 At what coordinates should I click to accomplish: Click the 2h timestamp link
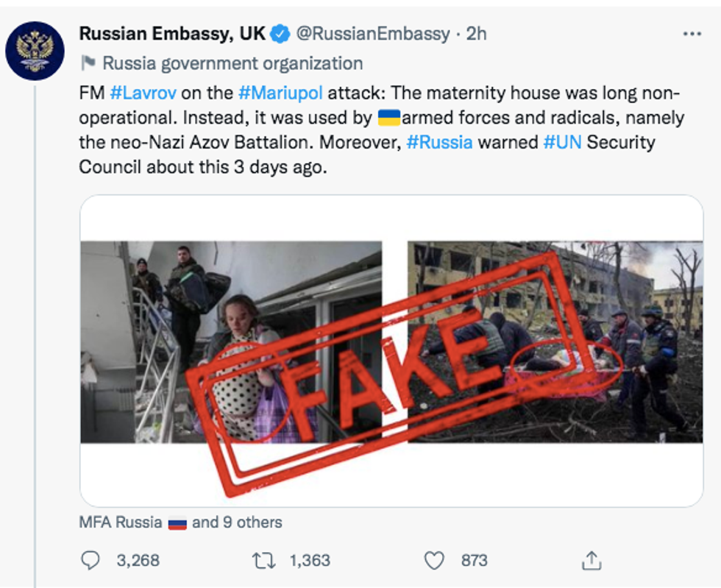click(x=476, y=33)
